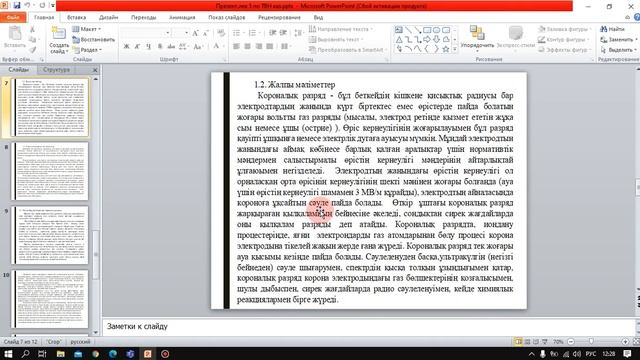Toggle italic К formatting
This screenshot has height=360, width=640.
click(x=138, y=47)
